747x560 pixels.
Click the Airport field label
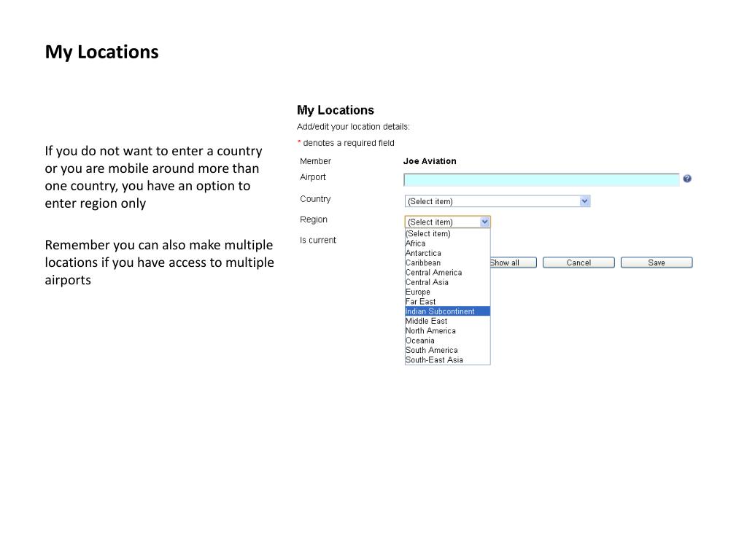pos(312,177)
